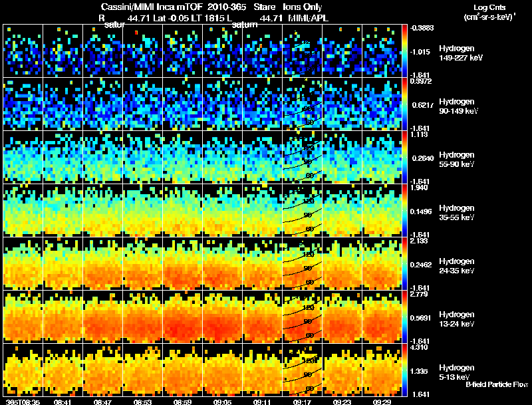Select the 09:17 panel in 13-24 keV row
The width and height of the screenshot is (532, 405).
click(x=303, y=317)
